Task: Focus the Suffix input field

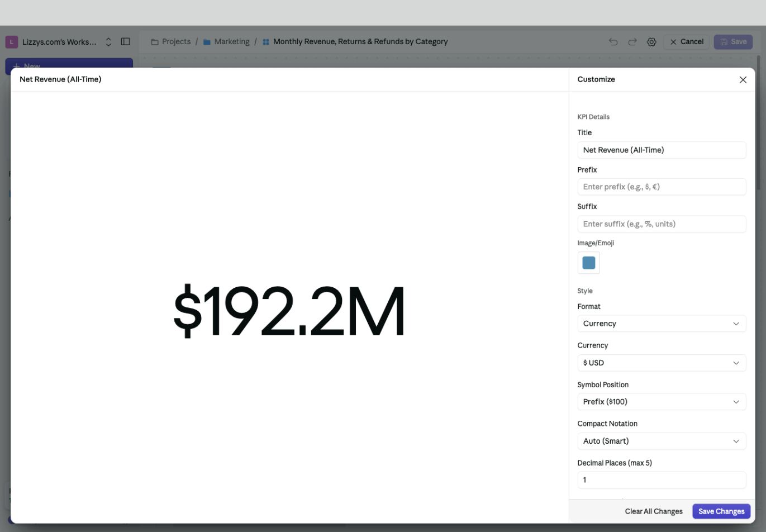Action: tap(662, 224)
